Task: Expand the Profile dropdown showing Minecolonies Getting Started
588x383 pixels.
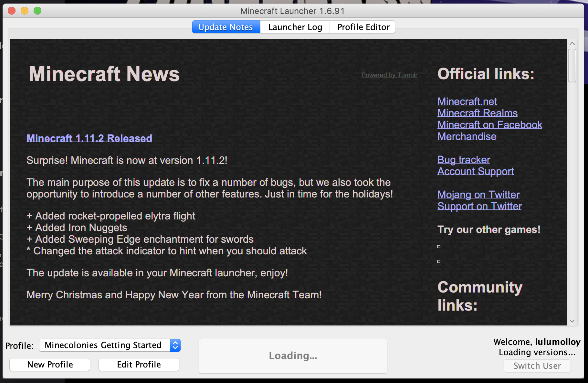Action: [110, 345]
